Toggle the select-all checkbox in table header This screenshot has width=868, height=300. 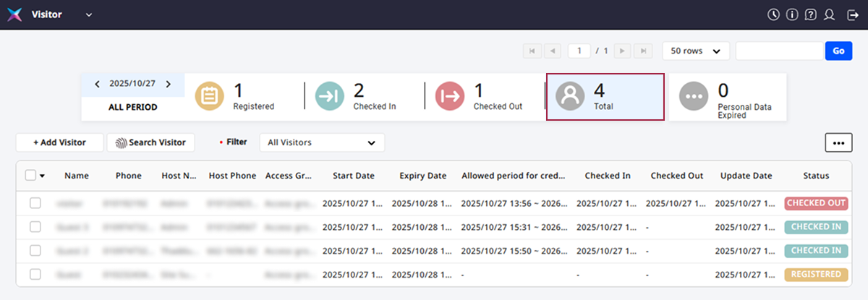(30, 175)
